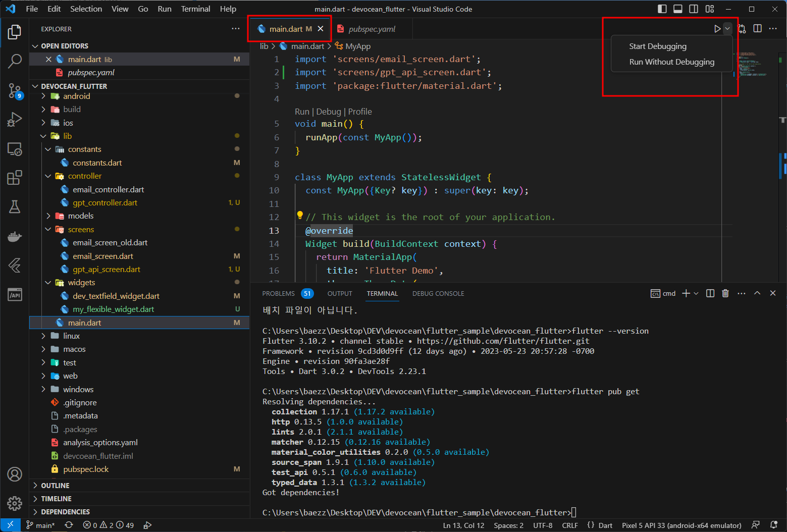Screen dimensions: 787x532
Task: Split the terminal panel
Action: [710, 293]
